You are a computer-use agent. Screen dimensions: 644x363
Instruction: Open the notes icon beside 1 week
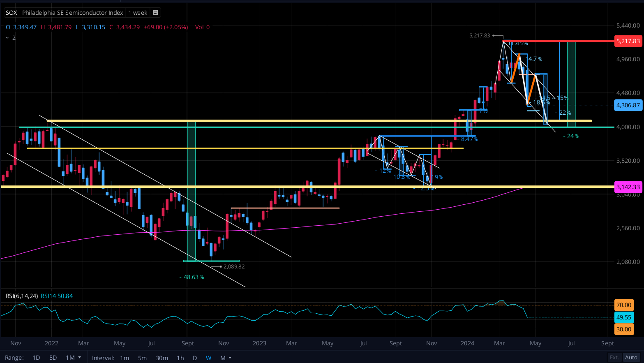pos(155,13)
